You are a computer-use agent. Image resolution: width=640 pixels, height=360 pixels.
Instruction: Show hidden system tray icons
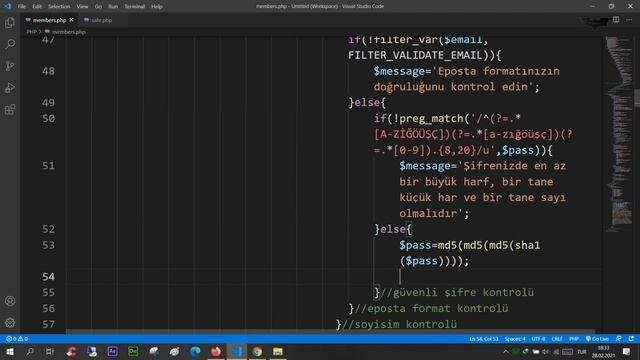pos(506,351)
